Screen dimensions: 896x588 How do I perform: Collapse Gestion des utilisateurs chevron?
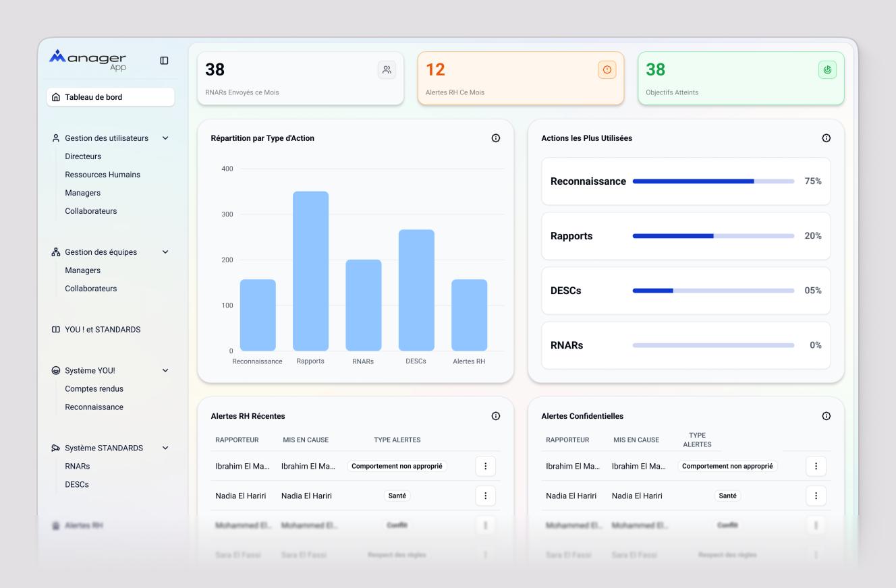pos(165,138)
